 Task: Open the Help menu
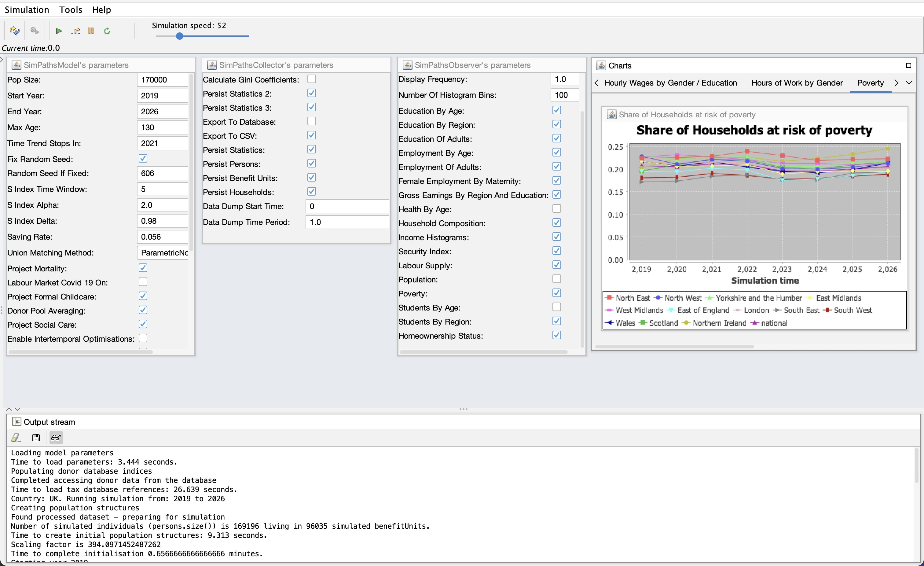pos(102,10)
